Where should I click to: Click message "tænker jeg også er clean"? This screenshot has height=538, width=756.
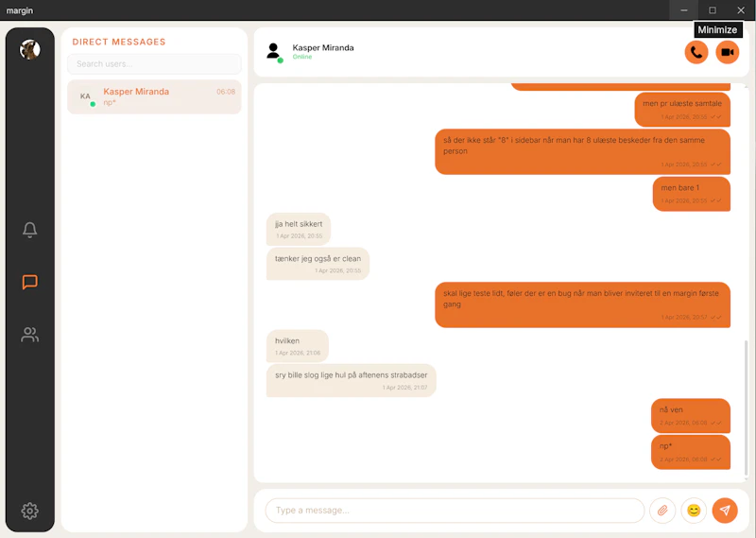(318, 264)
